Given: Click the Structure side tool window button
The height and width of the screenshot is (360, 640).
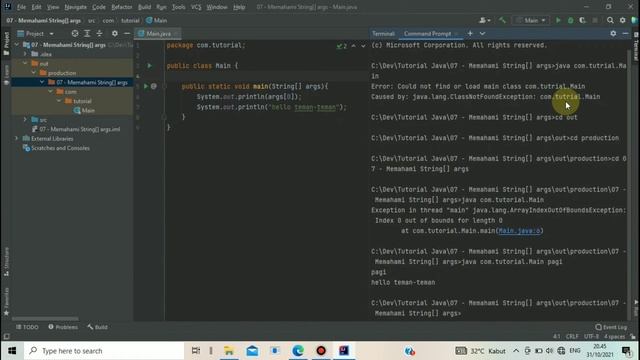Looking at the screenshot, I should click(6, 262).
